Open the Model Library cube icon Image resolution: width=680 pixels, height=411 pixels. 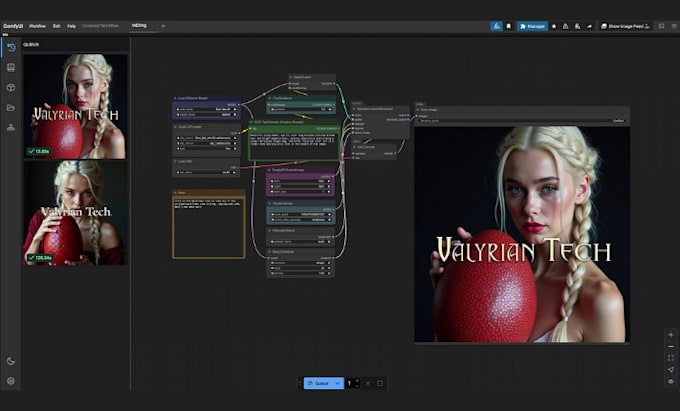click(11, 87)
